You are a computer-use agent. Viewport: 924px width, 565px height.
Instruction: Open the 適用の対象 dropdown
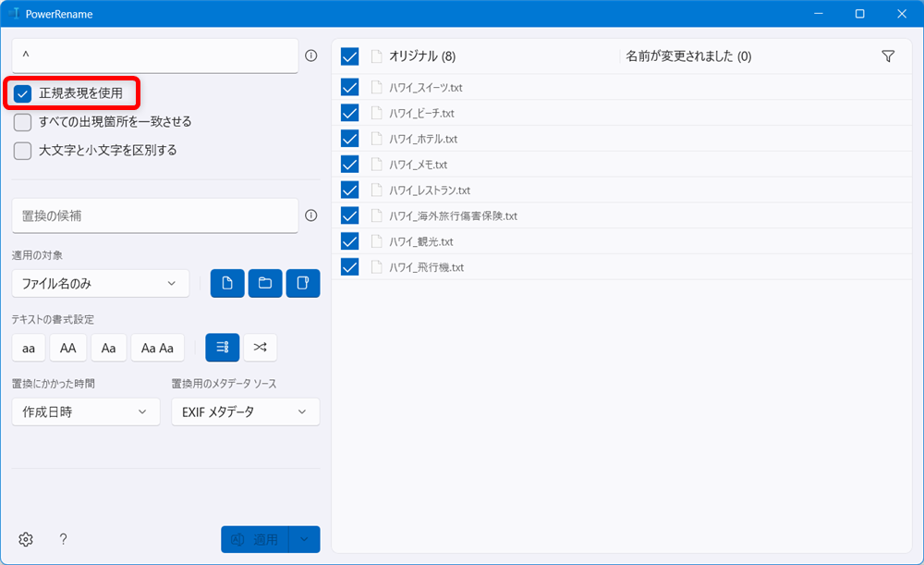pos(100,283)
